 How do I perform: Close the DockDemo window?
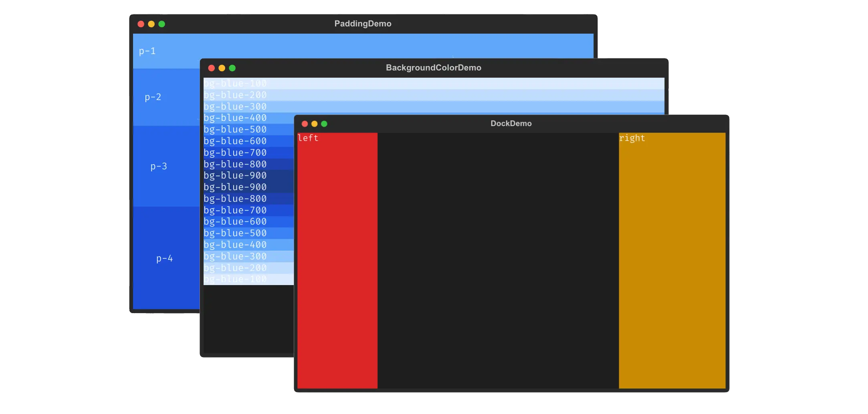305,124
